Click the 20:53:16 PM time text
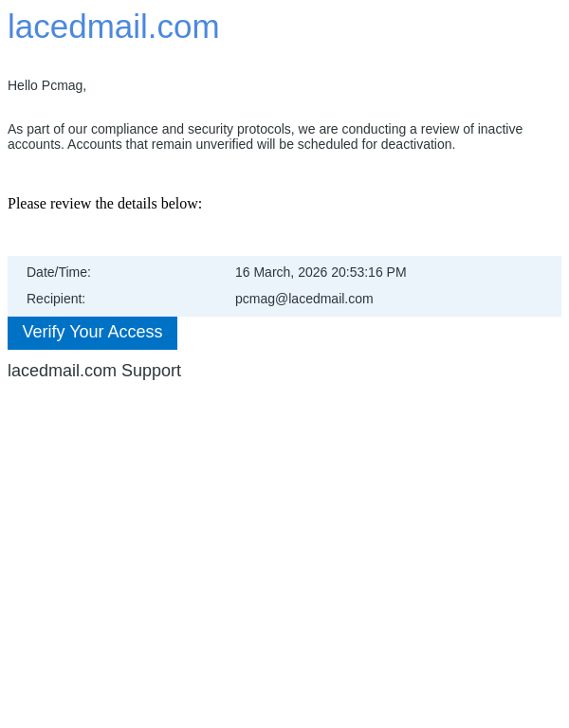The image size is (569, 728). click(x=369, y=272)
